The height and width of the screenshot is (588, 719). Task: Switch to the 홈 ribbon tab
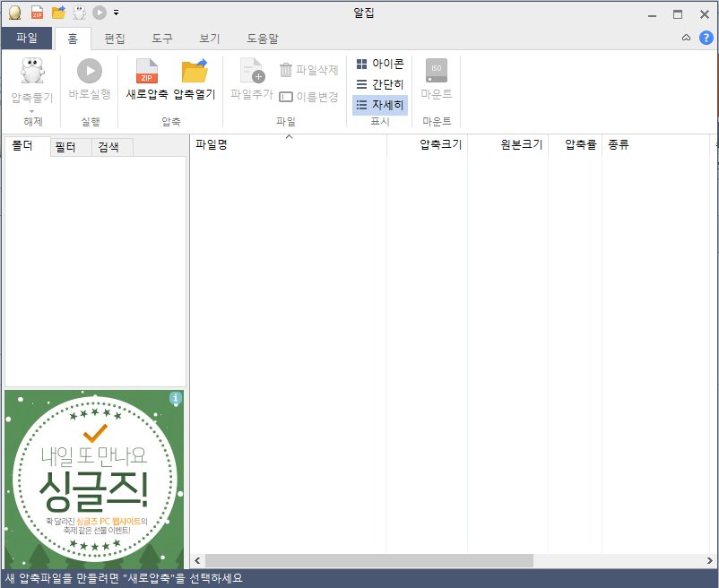tap(73, 39)
